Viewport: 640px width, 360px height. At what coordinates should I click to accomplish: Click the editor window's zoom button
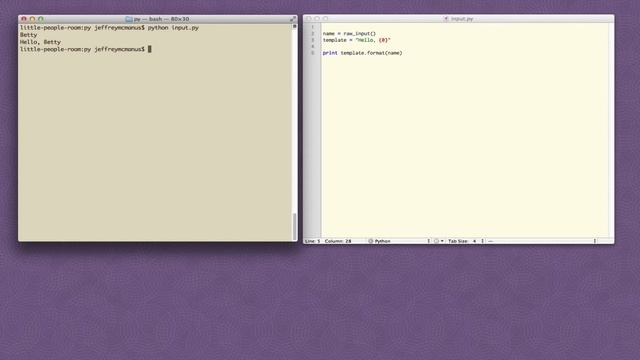coord(325,19)
